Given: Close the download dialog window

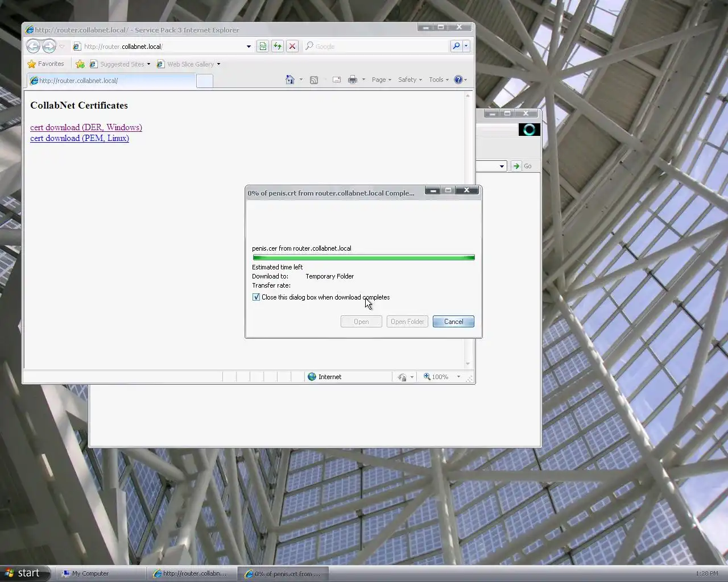Looking at the screenshot, I should pos(467,190).
